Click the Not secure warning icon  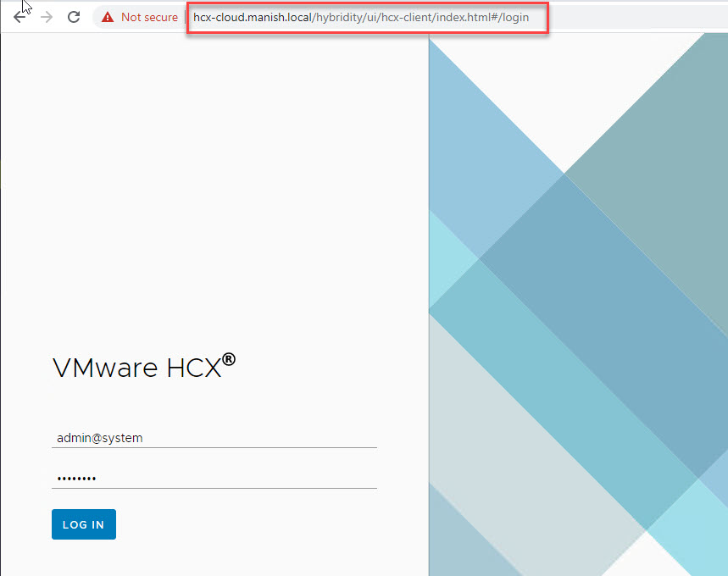(x=108, y=17)
